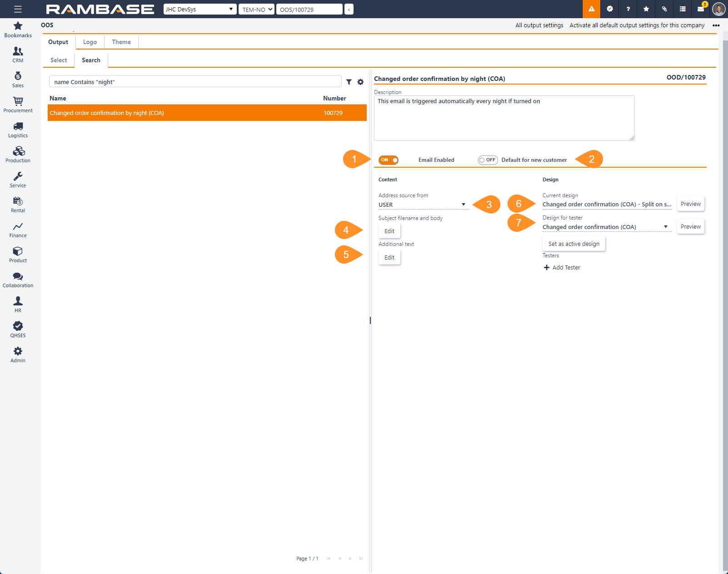The width and height of the screenshot is (728, 574).
Task: Turn off the Email Enabled toggle
Action: (389, 160)
